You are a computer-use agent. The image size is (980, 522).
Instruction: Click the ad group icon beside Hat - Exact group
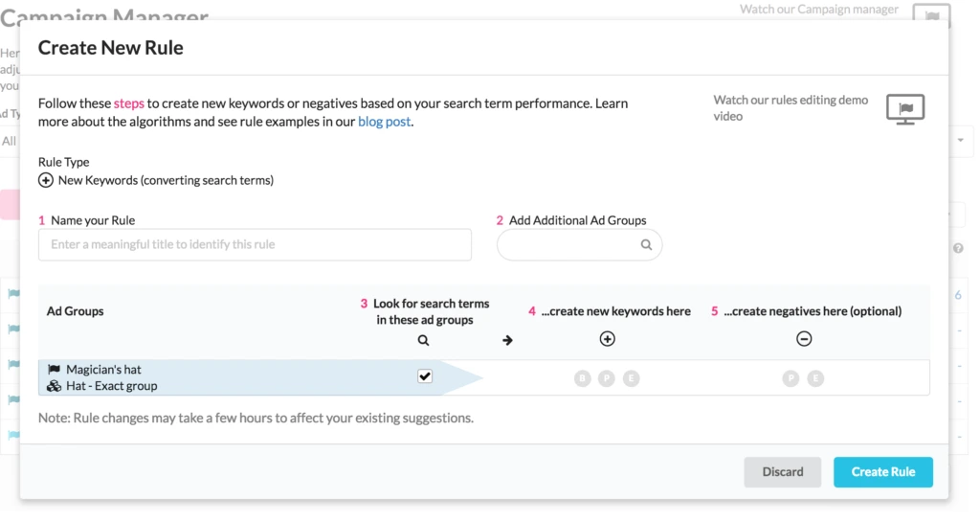coord(54,386)
